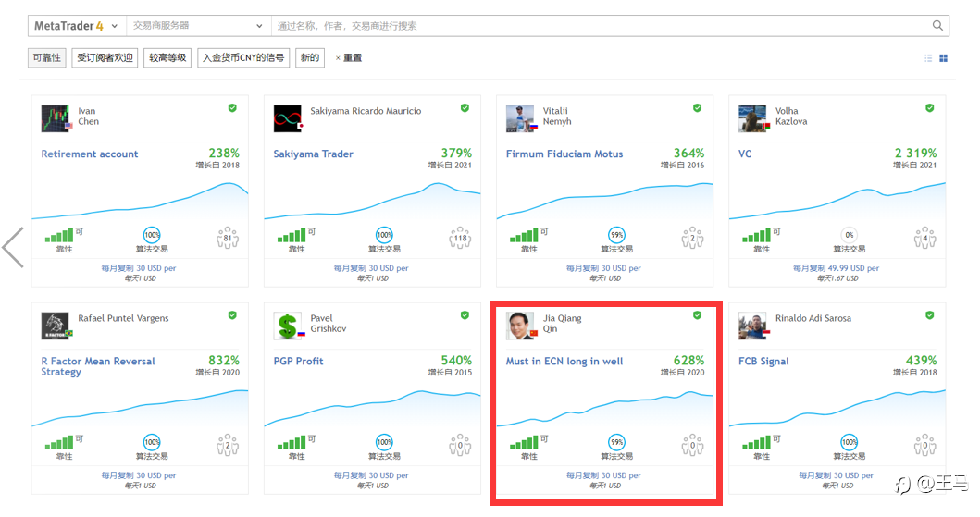
Task: Open the PGP Profit signal link
Action: point(298,361)
